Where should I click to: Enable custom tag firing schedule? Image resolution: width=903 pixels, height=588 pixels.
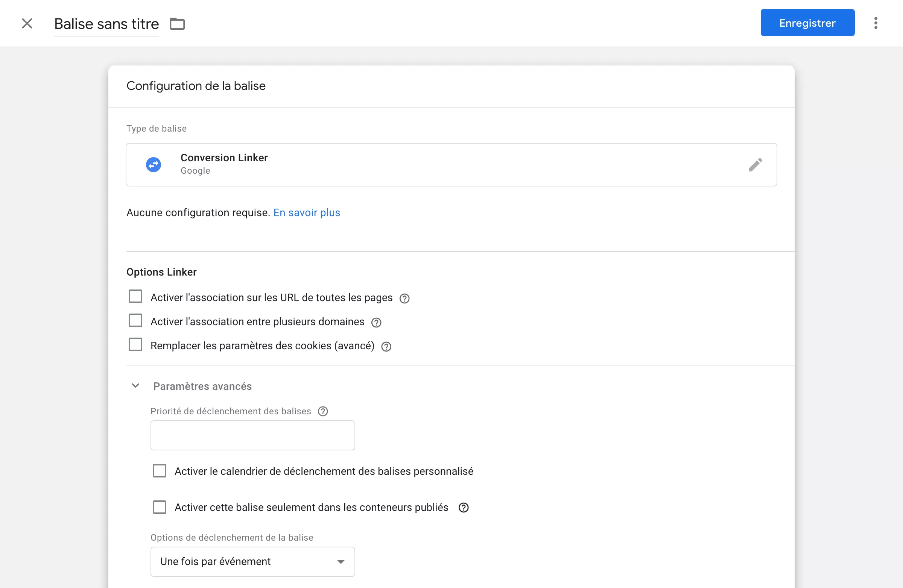click(160, 470)
